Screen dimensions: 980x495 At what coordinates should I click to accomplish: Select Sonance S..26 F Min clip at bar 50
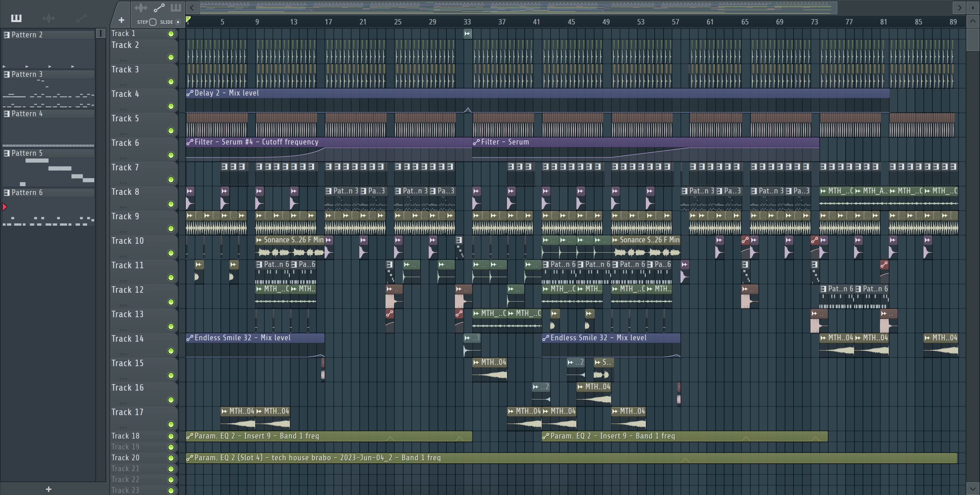[x=646, y=247]
